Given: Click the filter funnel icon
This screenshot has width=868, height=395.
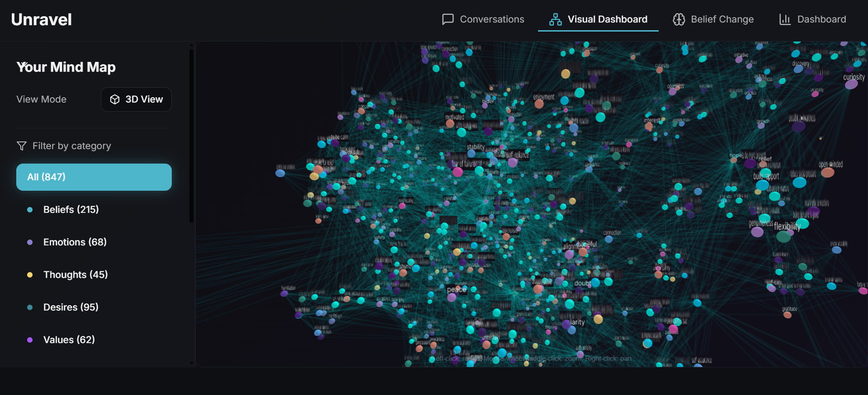Looking at the screenshot, I should tap(22, 146).
